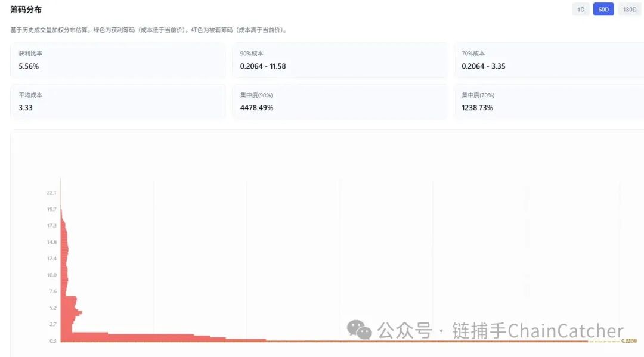Click the 集中度(90%) value 4478.49%
The width and height of the screenshot is (644, 357).
click(x=256, y=108)
